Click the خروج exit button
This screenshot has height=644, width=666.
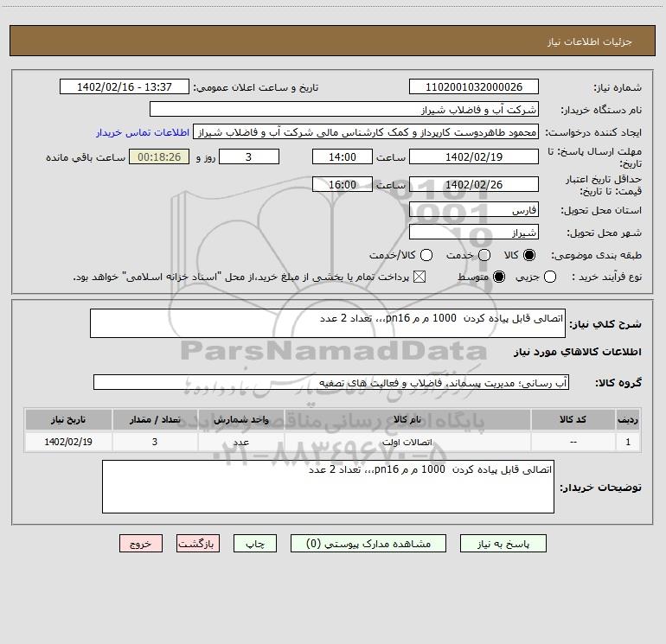pyautogui.click(x=141, y=544)
